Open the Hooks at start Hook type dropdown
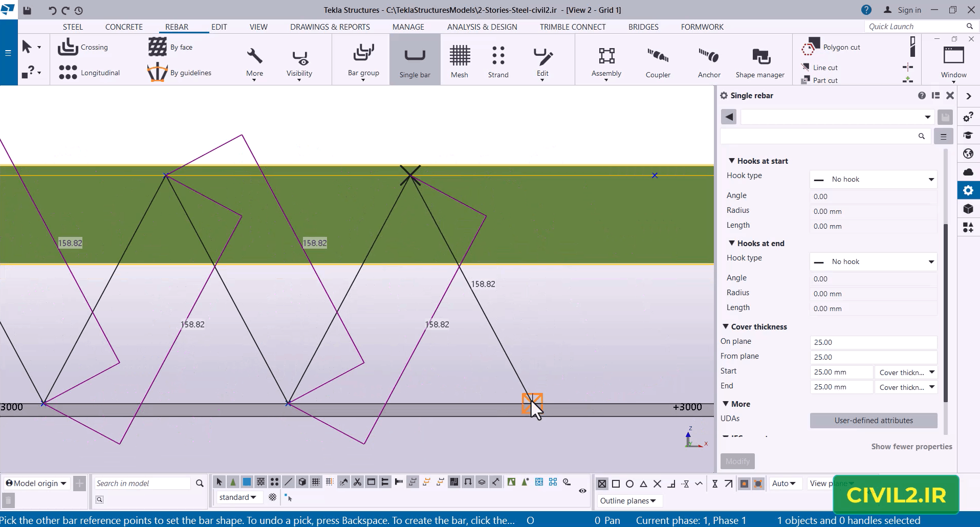 click(x=874, y=179)
